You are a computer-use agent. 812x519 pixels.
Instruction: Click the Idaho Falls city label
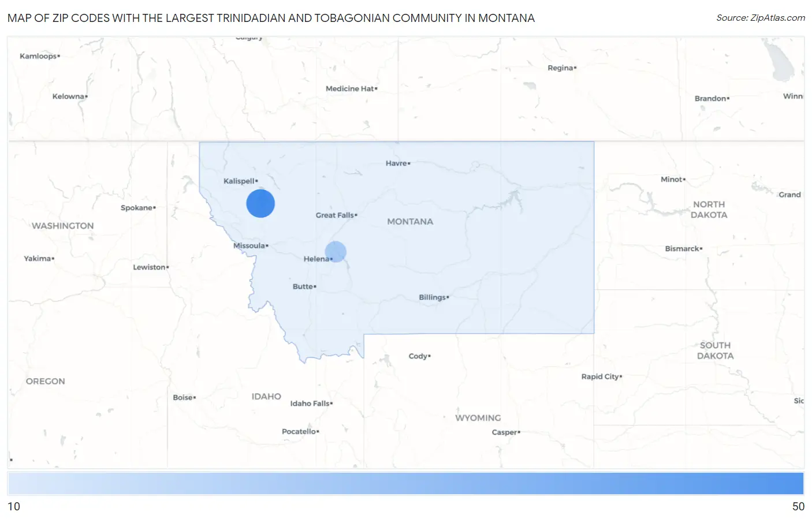click(x=311, y=404)
